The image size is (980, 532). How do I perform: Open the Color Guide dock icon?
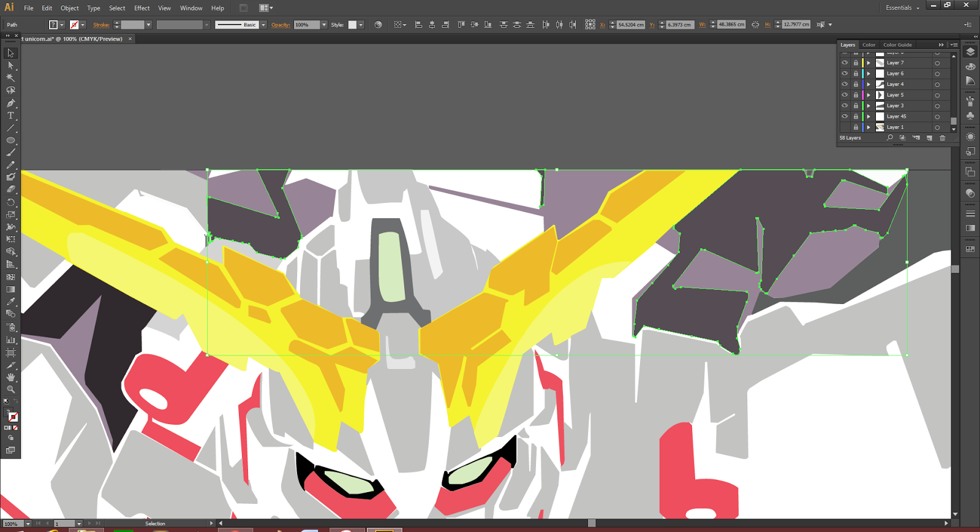point(970,80)
